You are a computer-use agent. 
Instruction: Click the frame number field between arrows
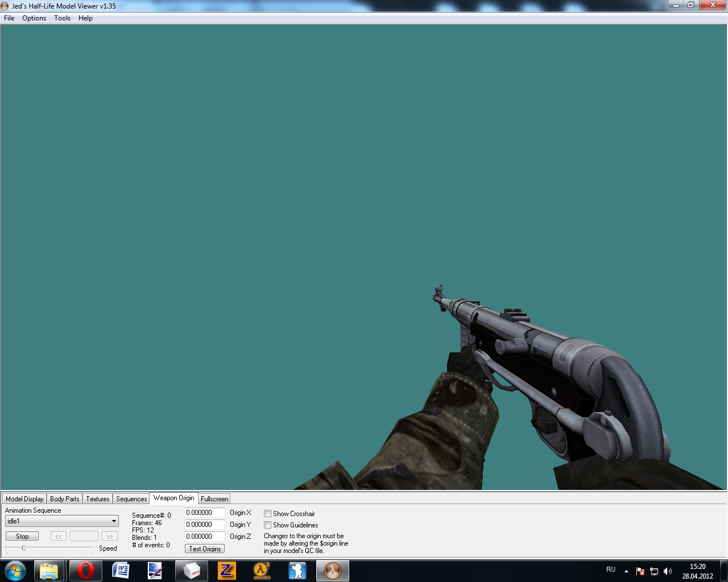pos(84,537)
